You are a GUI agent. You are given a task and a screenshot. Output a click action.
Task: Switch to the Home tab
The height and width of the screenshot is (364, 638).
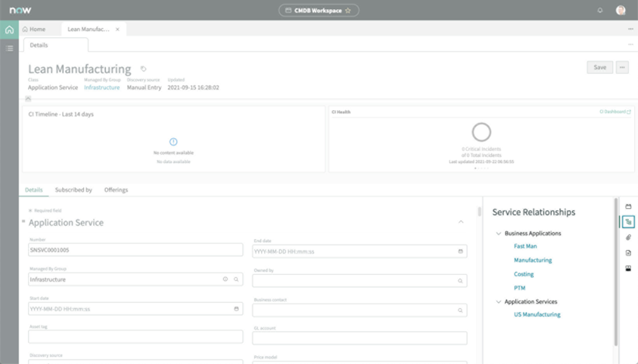tap(34, 29)
